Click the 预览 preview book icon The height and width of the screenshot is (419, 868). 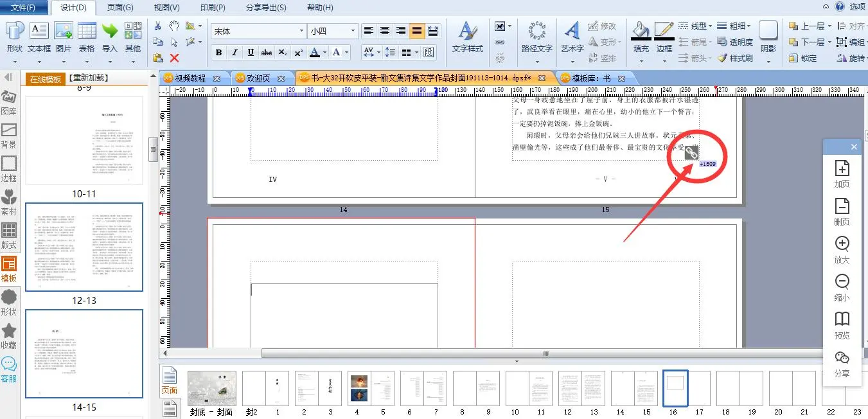click(x=842, y=325)
